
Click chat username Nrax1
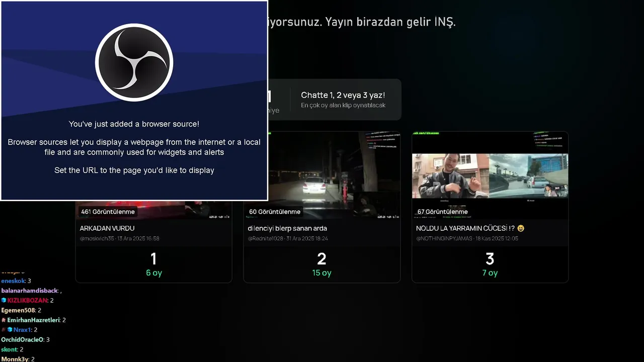pyautogui.click(x=22, y=330)
